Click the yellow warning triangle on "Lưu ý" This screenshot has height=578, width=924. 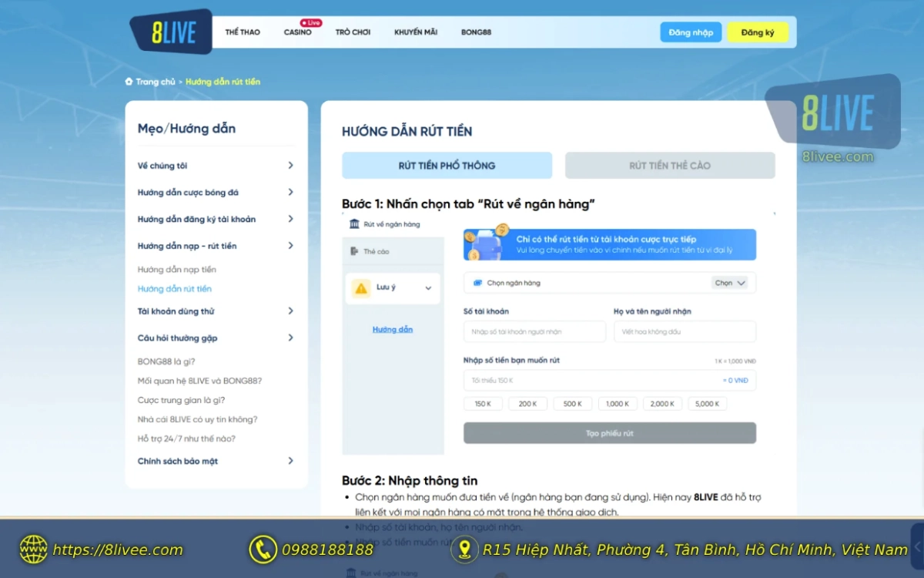pos(362,287)
